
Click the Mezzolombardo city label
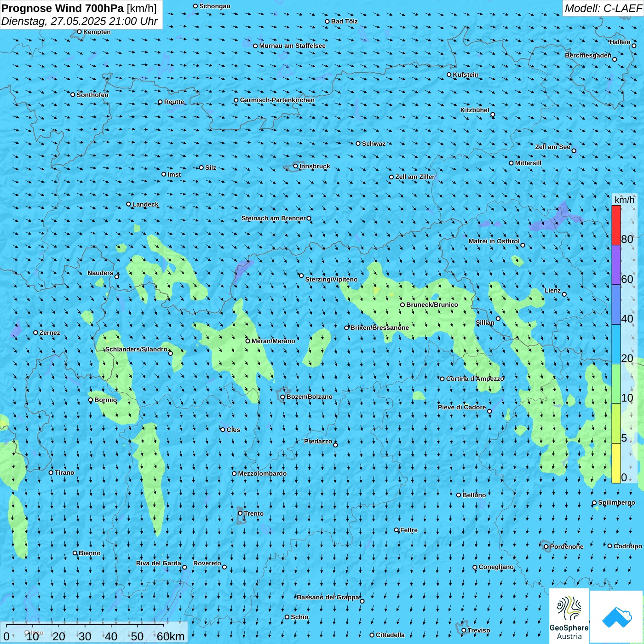[262, 473]
